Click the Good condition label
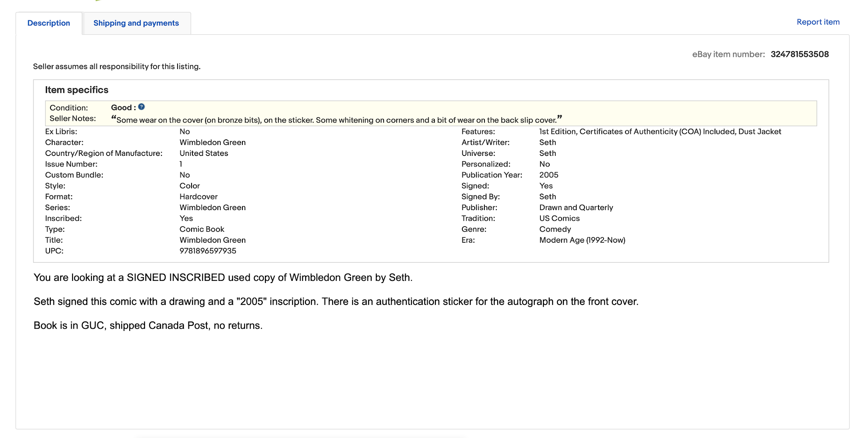Screen dimensions: 868x438 [123, 108]
